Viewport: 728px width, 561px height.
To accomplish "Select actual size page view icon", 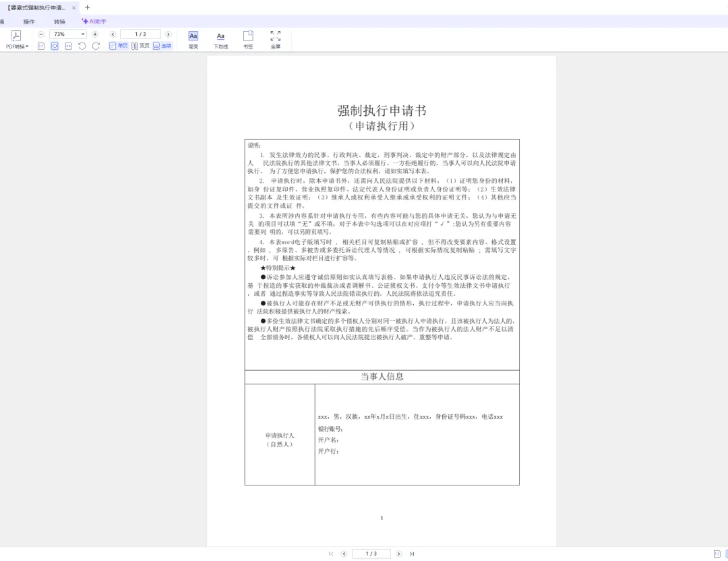I will coord(41,46).
